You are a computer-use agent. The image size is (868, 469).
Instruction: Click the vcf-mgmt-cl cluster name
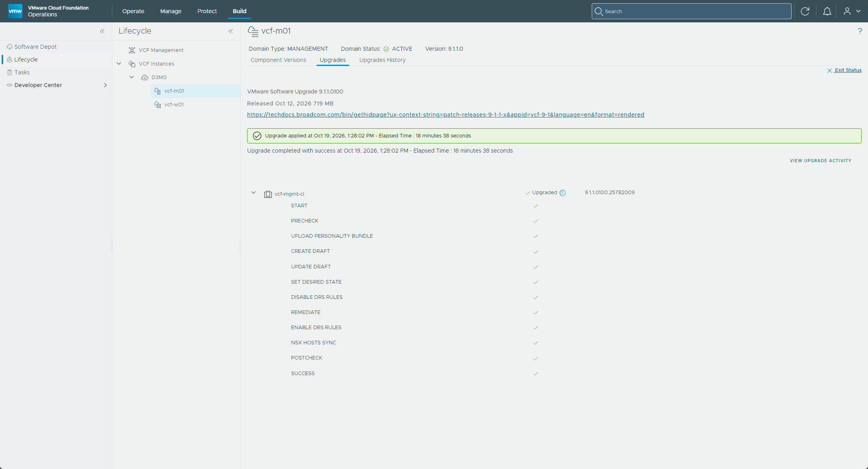coord(289,194)
